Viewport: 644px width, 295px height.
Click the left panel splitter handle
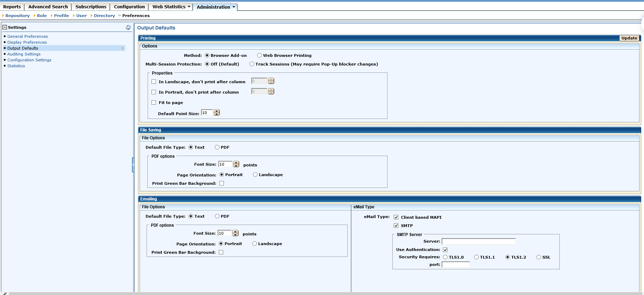coord(133,165)
